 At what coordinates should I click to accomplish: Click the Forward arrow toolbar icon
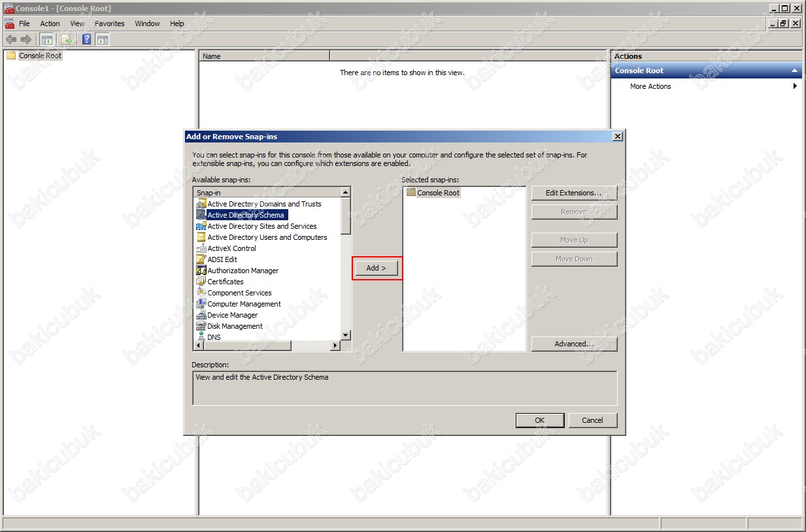pyautogui.click(x=26, y=39)
